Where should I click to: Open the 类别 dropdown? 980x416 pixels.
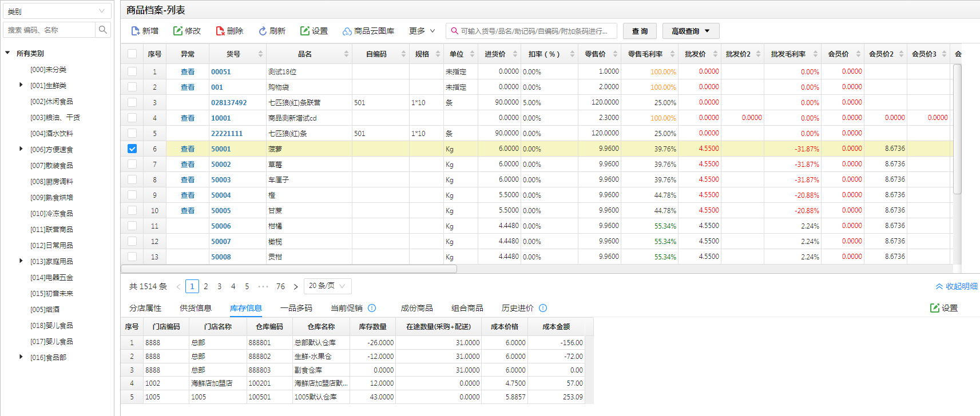[57, 11]
